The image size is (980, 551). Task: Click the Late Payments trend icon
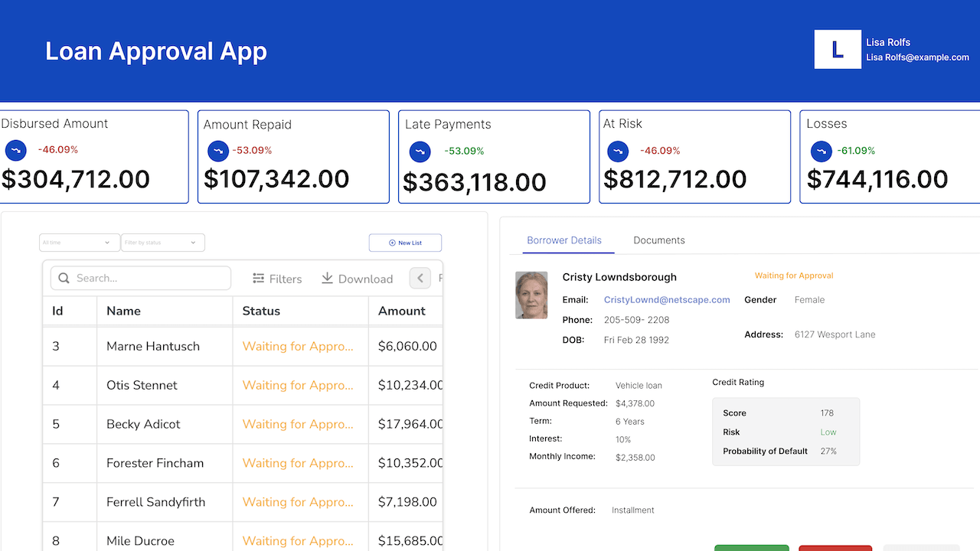[x=420, y=152]
